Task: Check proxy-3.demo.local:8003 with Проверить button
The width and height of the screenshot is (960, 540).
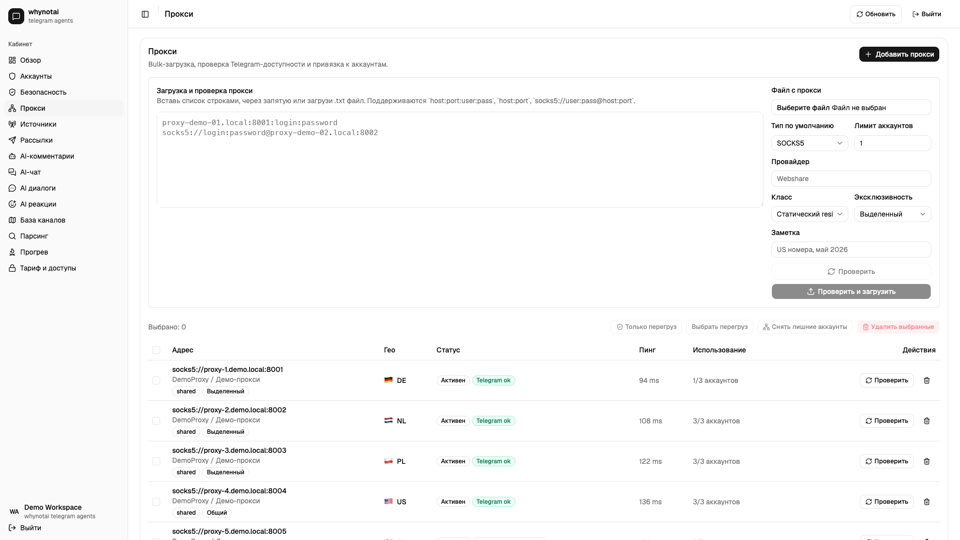Action: [887, 461]
